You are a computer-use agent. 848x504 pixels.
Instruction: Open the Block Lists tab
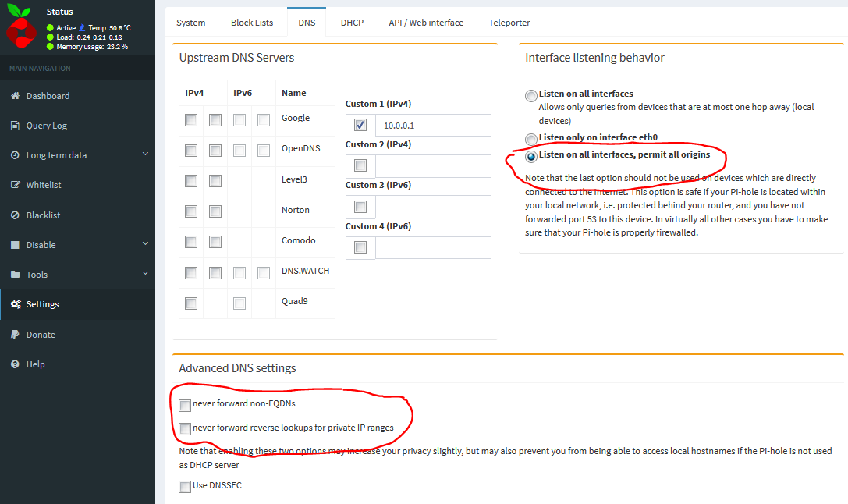click(252, 23)
